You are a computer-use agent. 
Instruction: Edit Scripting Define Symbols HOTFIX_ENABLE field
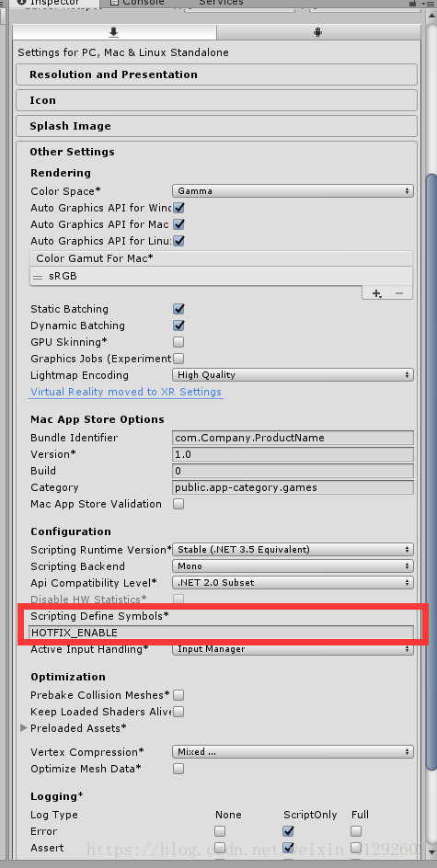[x=221, y=633]
